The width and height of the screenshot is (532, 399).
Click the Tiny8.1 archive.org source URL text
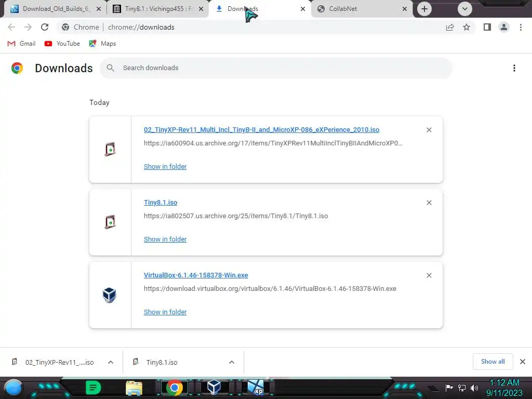point(236,216)
